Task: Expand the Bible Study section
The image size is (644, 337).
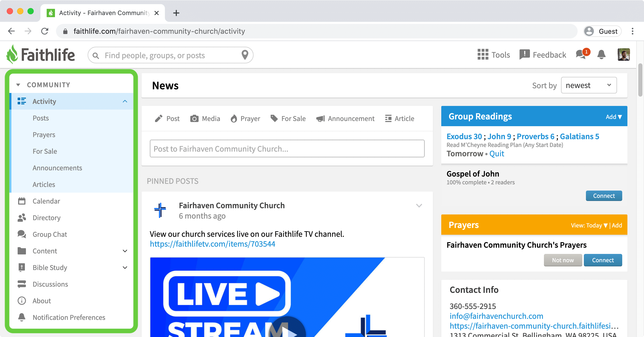Action: coord(125,267)
